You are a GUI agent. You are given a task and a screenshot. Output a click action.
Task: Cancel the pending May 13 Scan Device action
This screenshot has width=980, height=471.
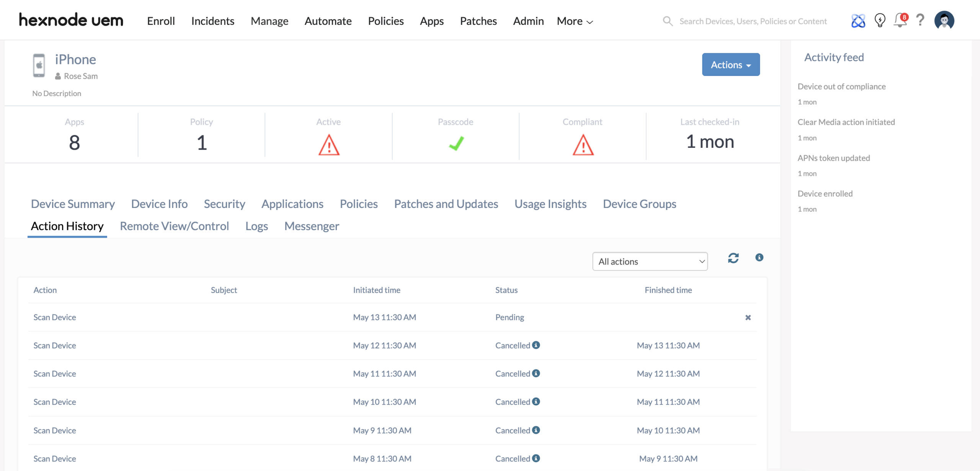coord(748,317)
